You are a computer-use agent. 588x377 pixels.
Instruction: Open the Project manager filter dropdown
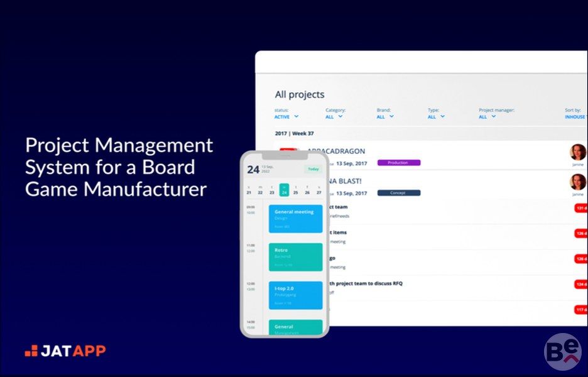click(487, 117)
